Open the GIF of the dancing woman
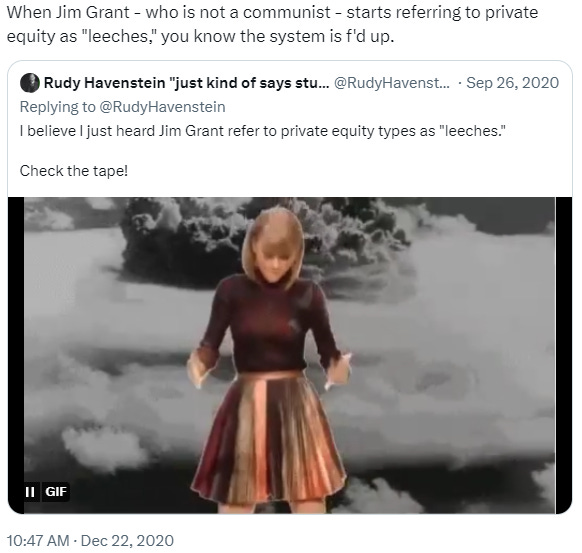Screen dimensions: 582x553 [290, 356]
